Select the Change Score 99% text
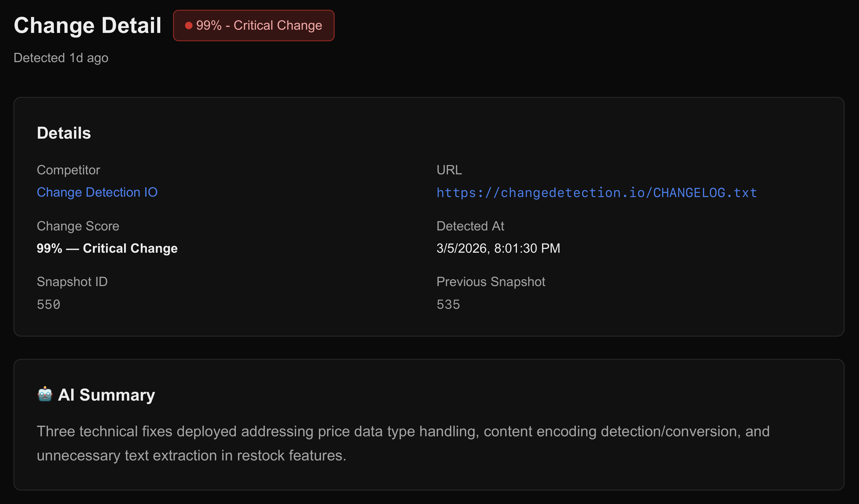 coord(107,248)
